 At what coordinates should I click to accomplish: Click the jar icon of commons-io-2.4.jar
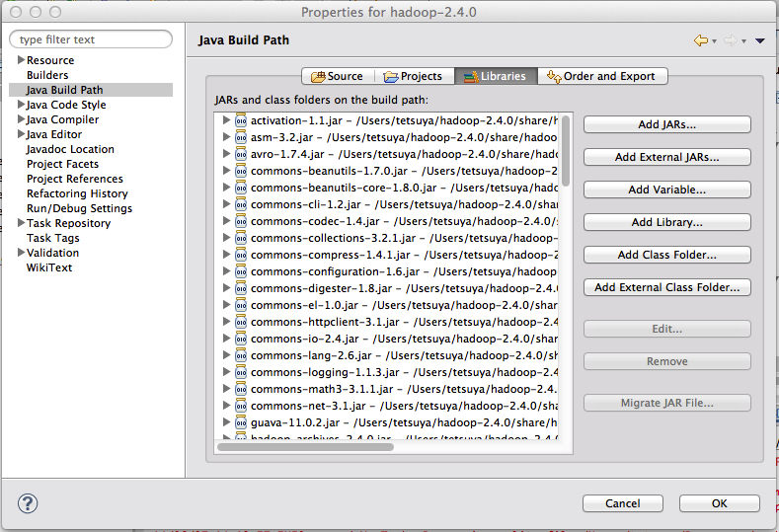pyautogui.click(x=241, y=339)
